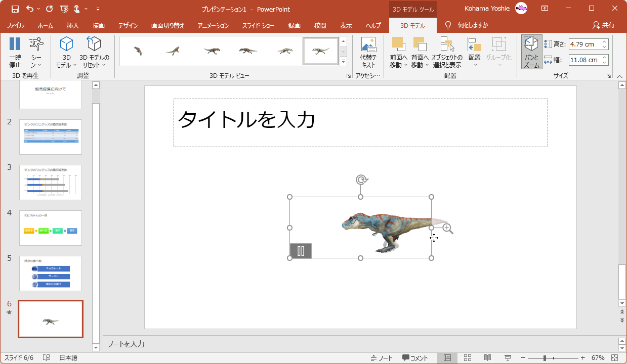Start slideshow from beginning icon
This screenshot has width=627, height=364.
(64, 9)
